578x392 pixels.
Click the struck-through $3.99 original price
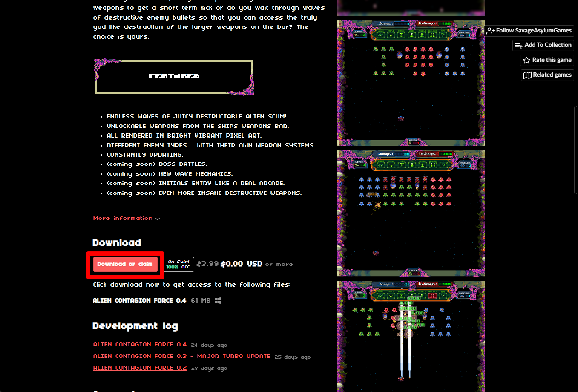click(x=207, y=264)
